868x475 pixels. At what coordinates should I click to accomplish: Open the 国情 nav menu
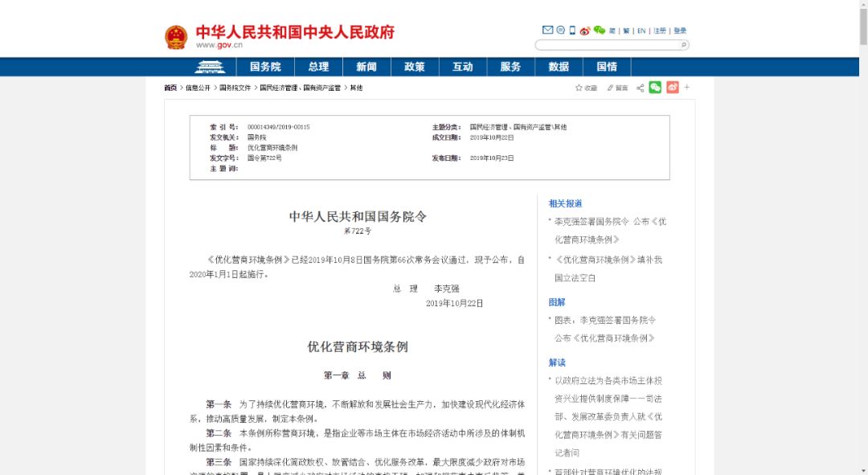pyautogui.click(x=607, y=67)
